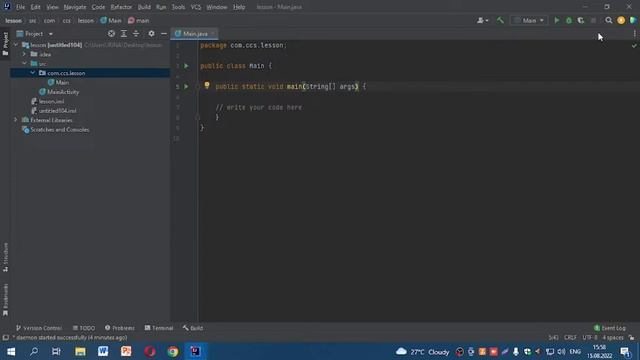Click run gutter arrow next to class Main
This screenshot has height=360, width=640.
186,66
